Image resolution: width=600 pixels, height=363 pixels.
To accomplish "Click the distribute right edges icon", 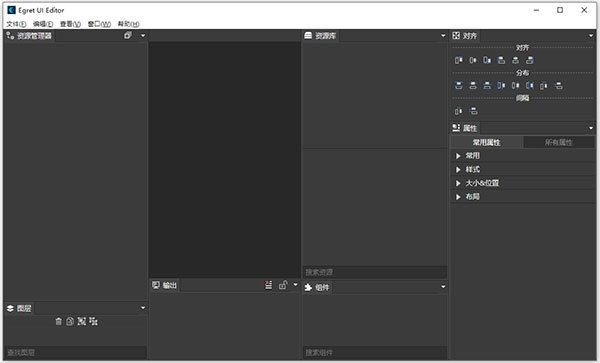I will [530, 85].
